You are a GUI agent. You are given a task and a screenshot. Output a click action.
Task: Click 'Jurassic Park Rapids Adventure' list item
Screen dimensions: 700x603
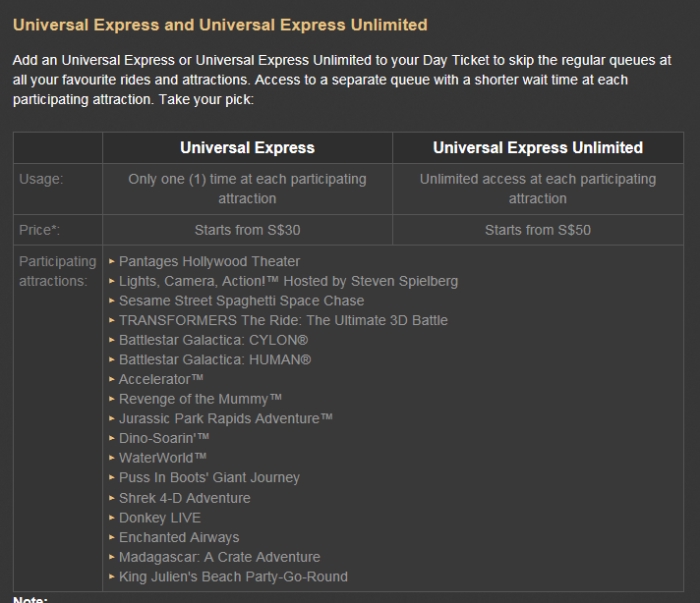coord(226,418)
